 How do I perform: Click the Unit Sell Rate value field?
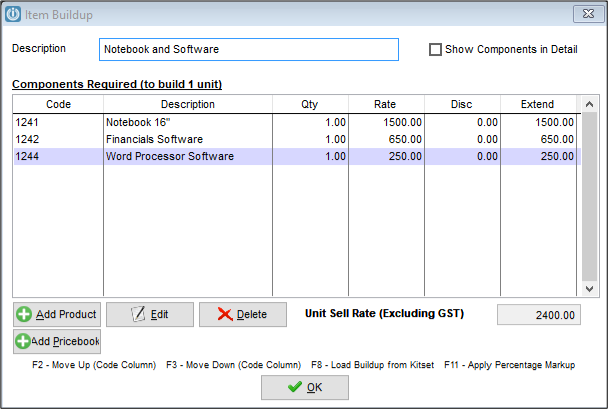[539, 315]
